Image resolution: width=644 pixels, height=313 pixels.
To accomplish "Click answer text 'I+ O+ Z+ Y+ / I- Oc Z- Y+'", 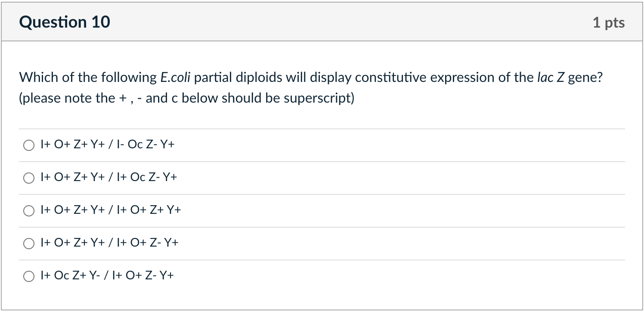I will 108,145.
